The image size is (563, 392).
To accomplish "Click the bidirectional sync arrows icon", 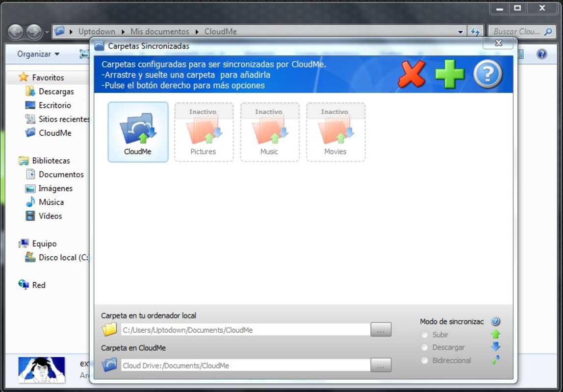I will 496,360.
